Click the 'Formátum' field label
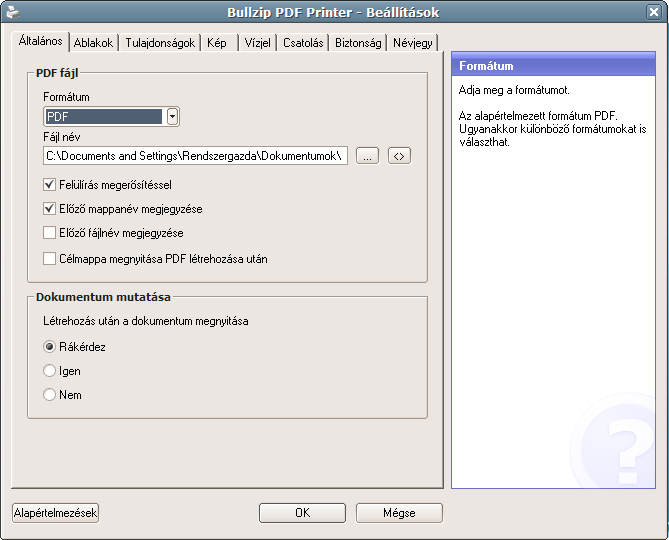The width and height of the screenshot is (669, 540). [x=66, y=97]
